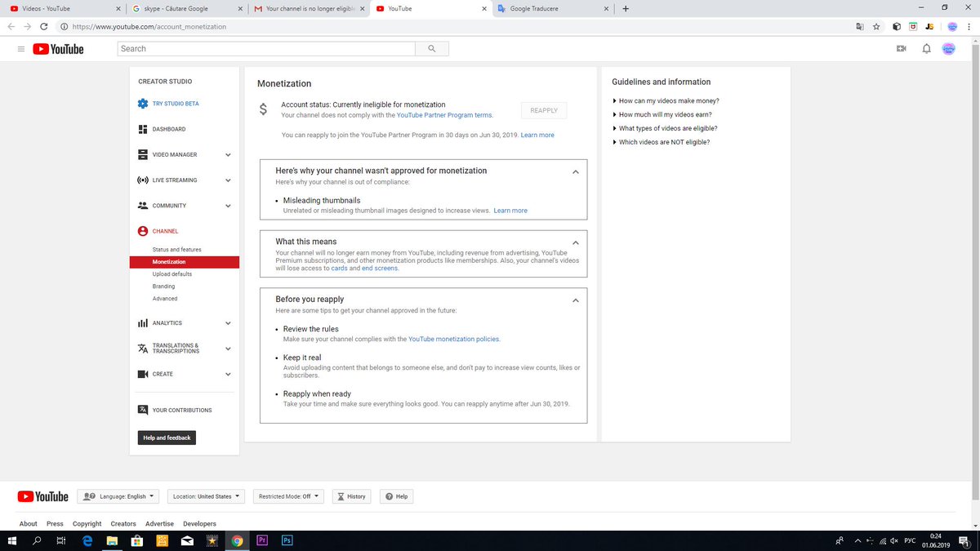Open Status and features in sidebar
Viewport: 980px width, 551px height.
[x=176, y=249]
